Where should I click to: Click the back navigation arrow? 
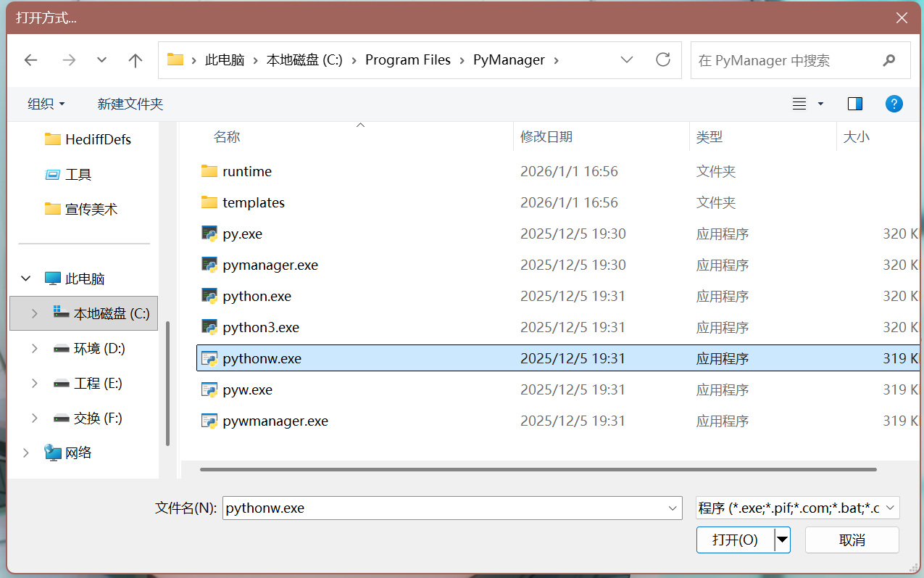point(30,60)
